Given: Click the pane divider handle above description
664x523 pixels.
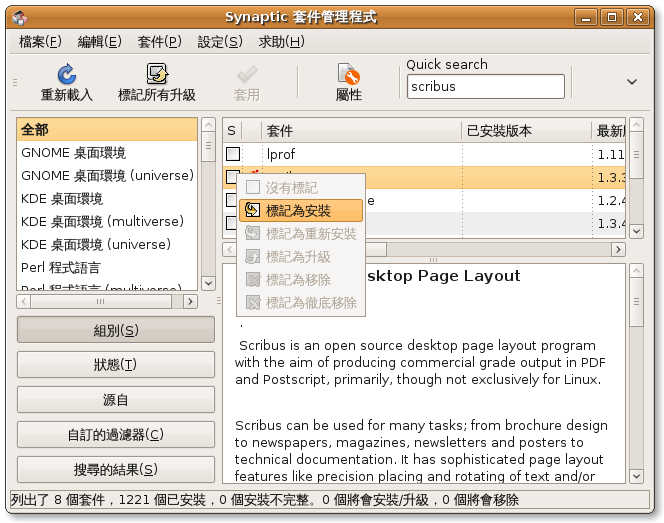Looking at the screenshot, I should coord(433,260).
